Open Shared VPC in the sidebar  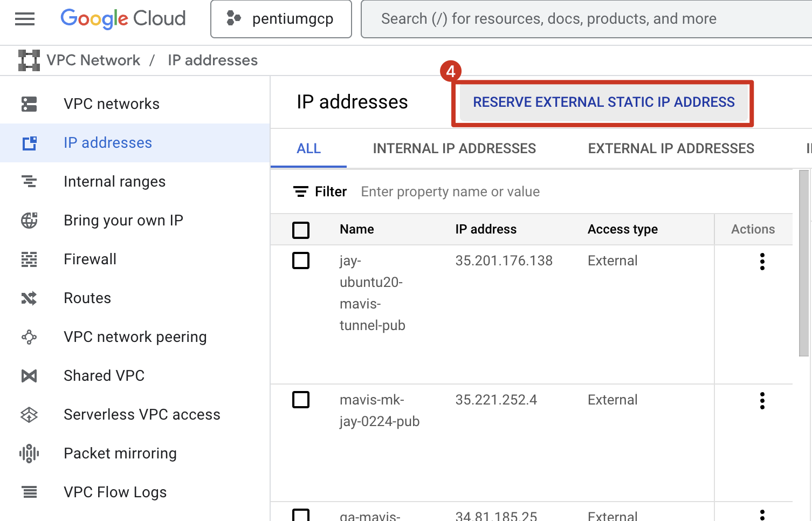pos(104,376)
